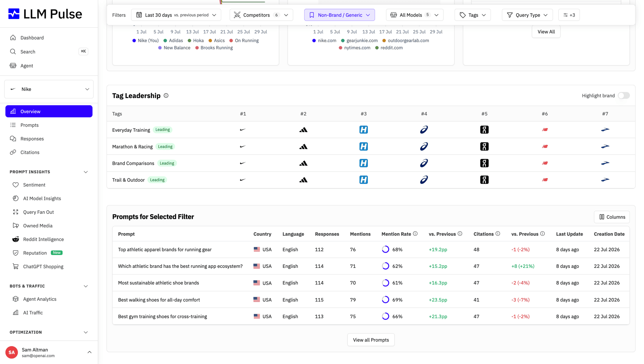Click the Citations column info icon
Viewport: 644px width, 364px height.
pos(498,234)
